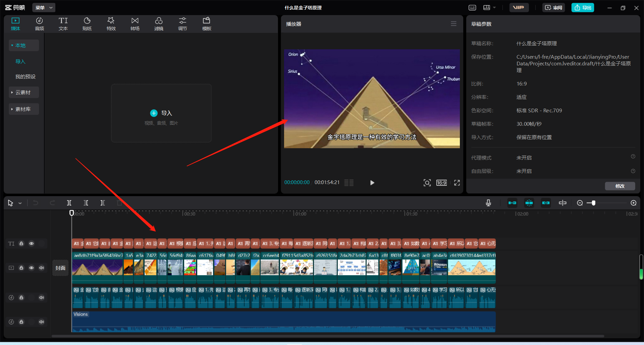The height and width of the screenshot is (345, 644).
Task: Zoom in the timeline with the plus icon
Action: coord(633,203)
